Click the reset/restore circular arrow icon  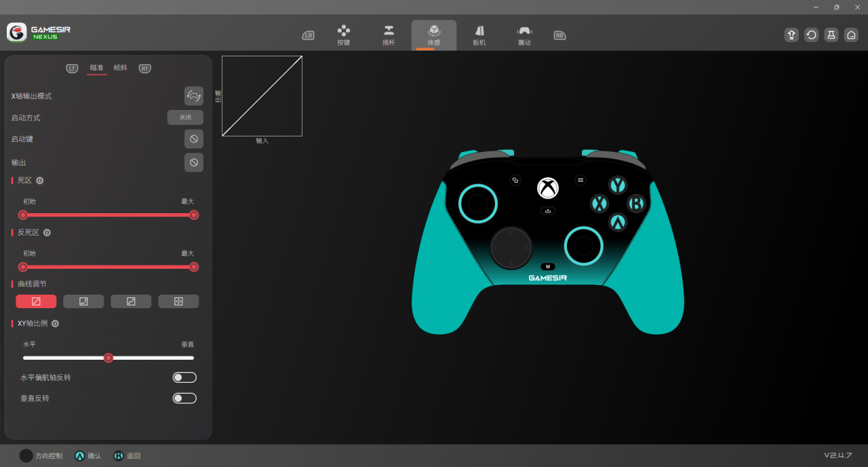(811, 35)
